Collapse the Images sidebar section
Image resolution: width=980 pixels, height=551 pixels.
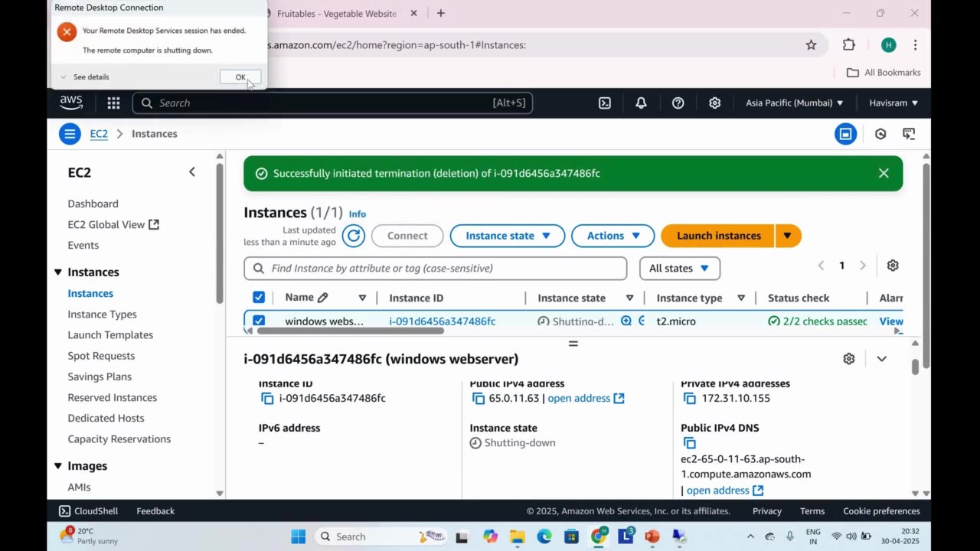tap(58, 465)
